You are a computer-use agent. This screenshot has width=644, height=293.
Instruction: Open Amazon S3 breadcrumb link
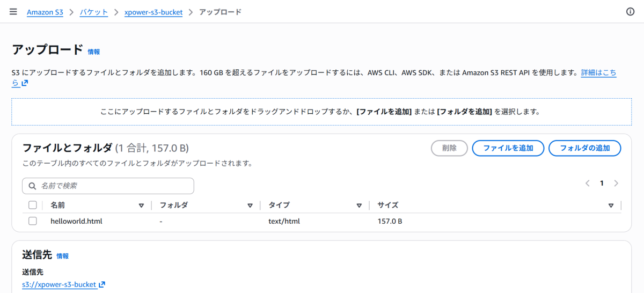pos(45,12)
